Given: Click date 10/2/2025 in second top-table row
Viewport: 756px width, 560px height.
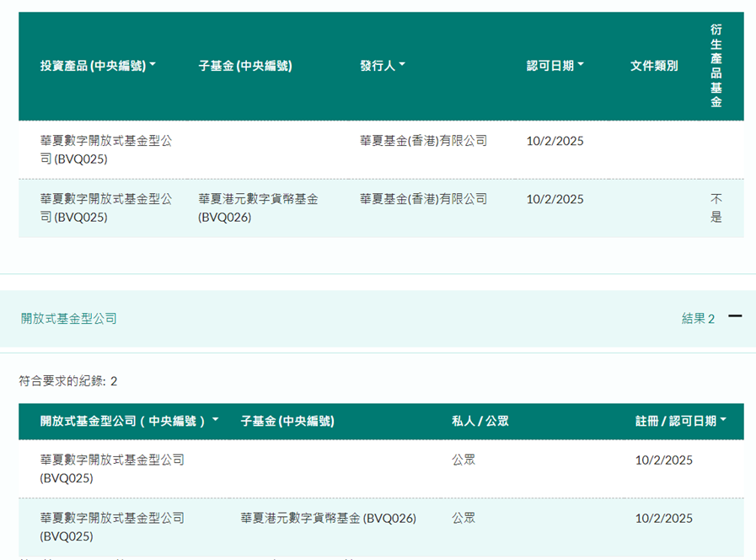Looking at the screenshot, I should point(555,199).
